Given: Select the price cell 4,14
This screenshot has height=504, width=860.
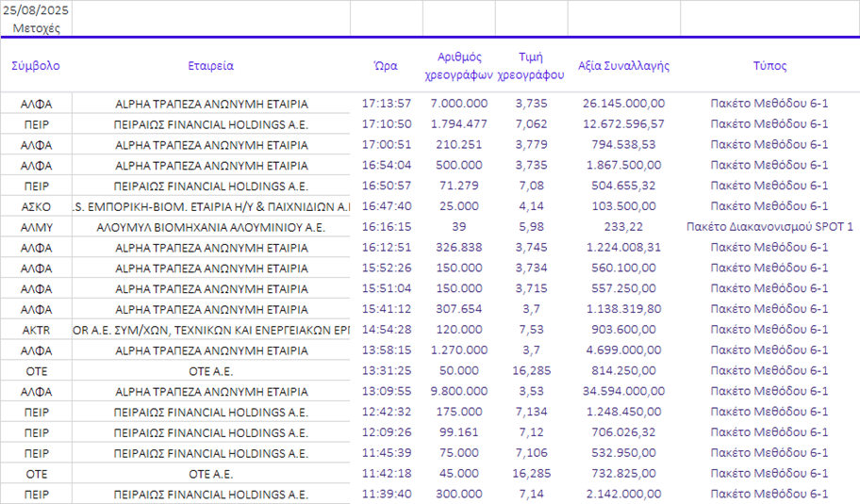Looking at the screenshot, I should (531, 206).
